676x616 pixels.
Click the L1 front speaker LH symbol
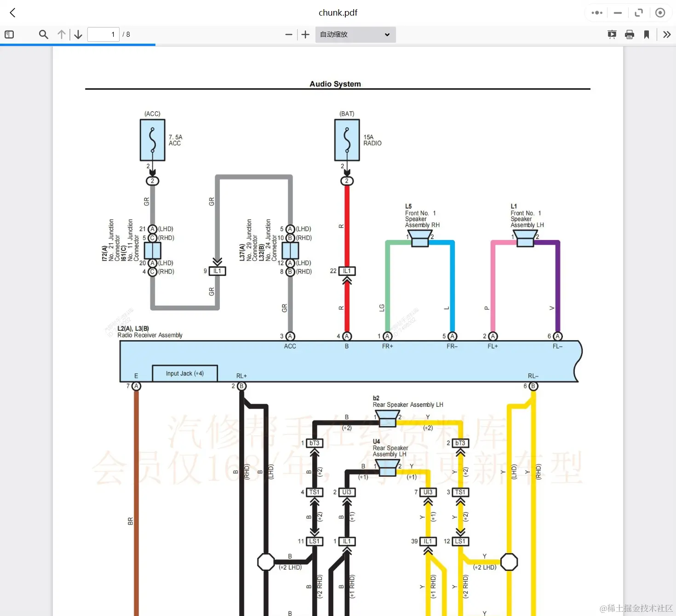point(525,239)
